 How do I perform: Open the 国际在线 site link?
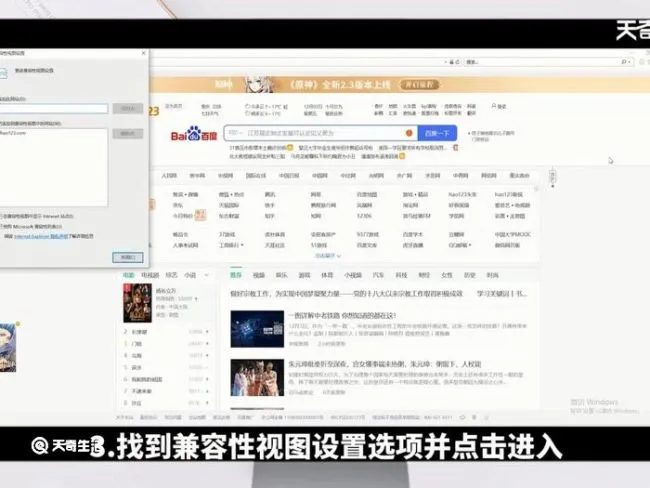point(255,175)
